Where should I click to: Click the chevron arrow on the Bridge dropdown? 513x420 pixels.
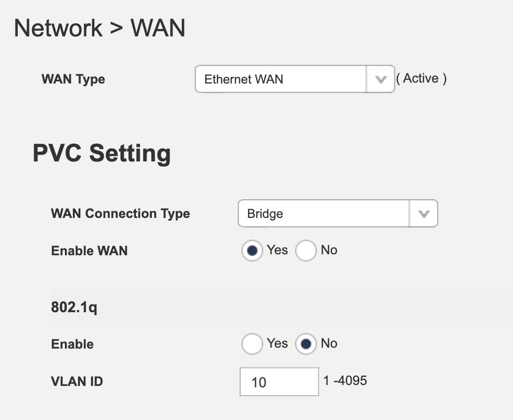pyautogui.click(x=424, y=214)
